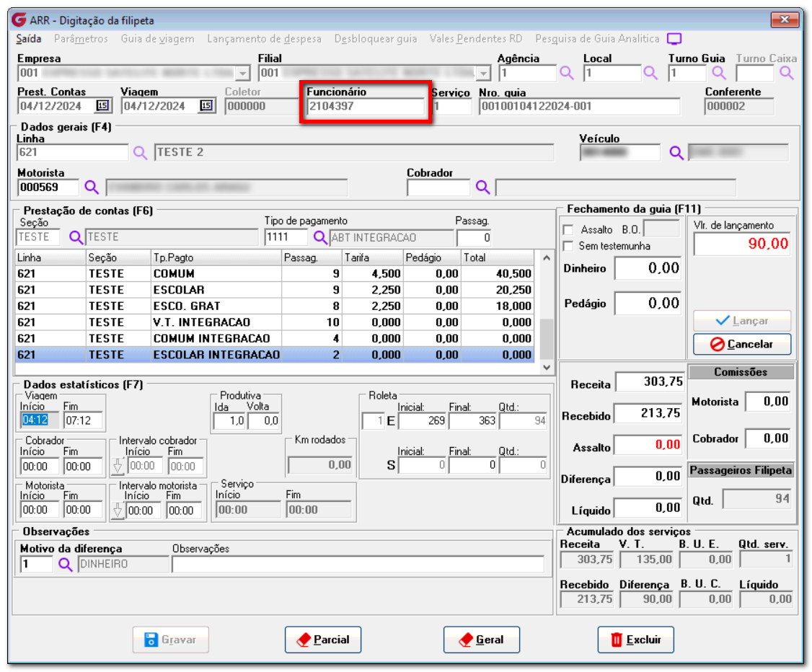Click the Cancelar button
This screenshot has height=672, width=812.
coord(741,344)
